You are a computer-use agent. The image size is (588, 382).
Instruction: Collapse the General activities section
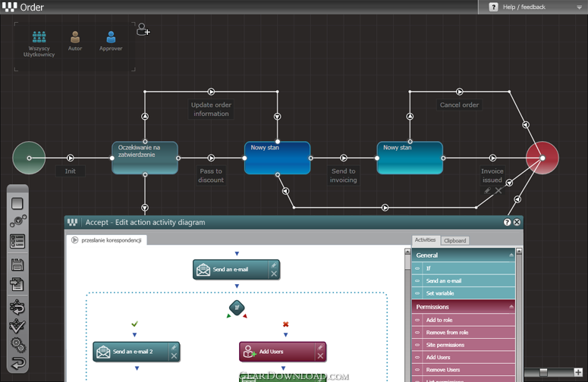[511, 255]
